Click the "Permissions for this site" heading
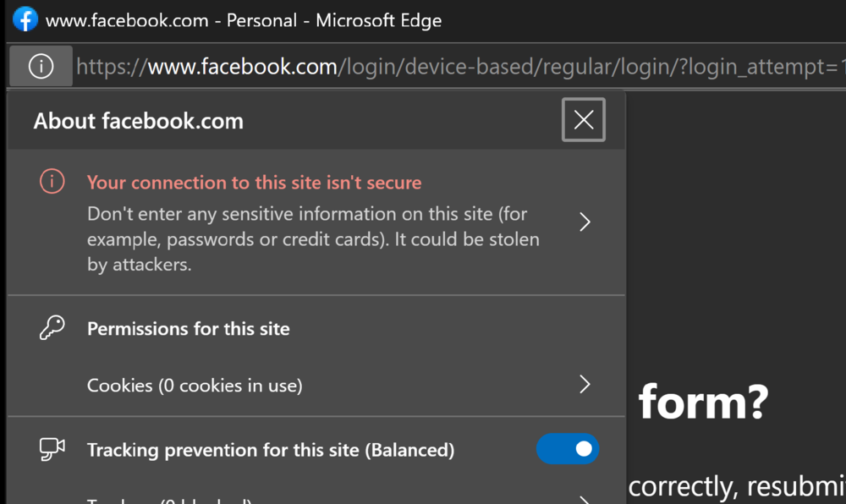This screenshot has height=504, width=846. (x=188, y=329)
